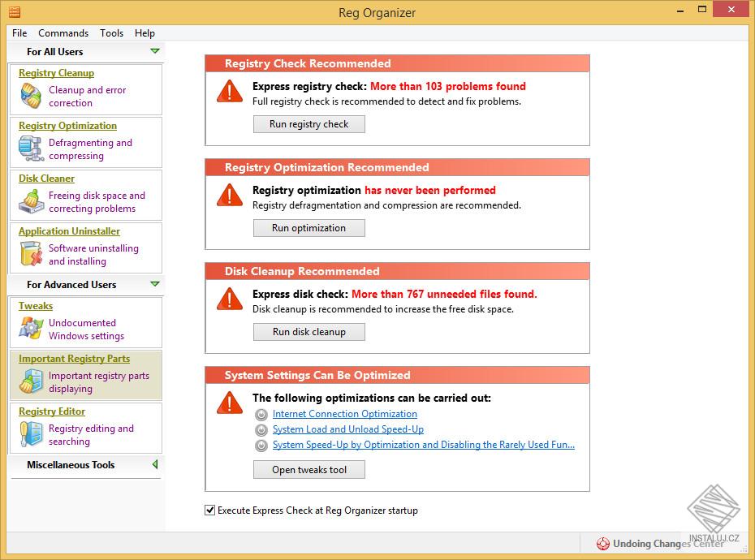
Task: Click bullet icon beside Internet Connection Optimization
Action: tap(261, 415)
